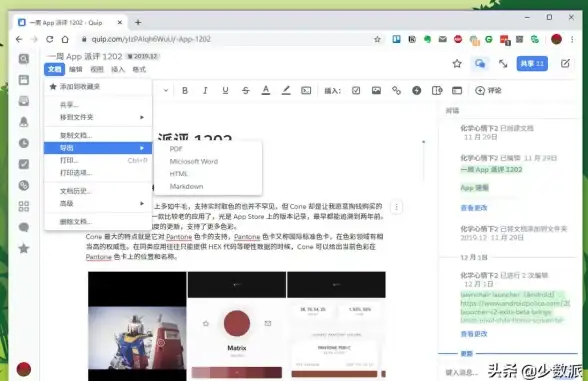588x381 pixels.
Task: Open the text color tool
Action: click(x=266, y=90)
